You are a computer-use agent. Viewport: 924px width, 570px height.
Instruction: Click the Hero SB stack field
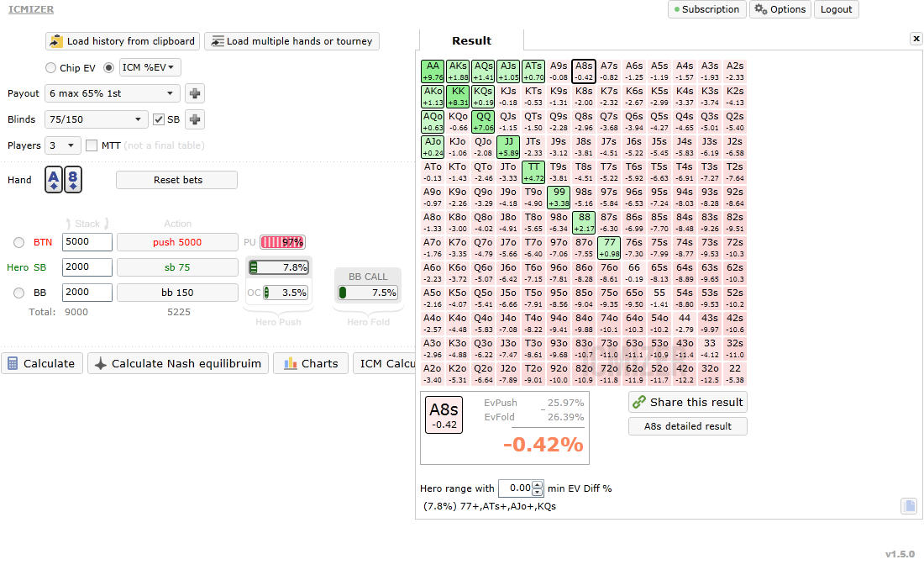pos(87,267)
